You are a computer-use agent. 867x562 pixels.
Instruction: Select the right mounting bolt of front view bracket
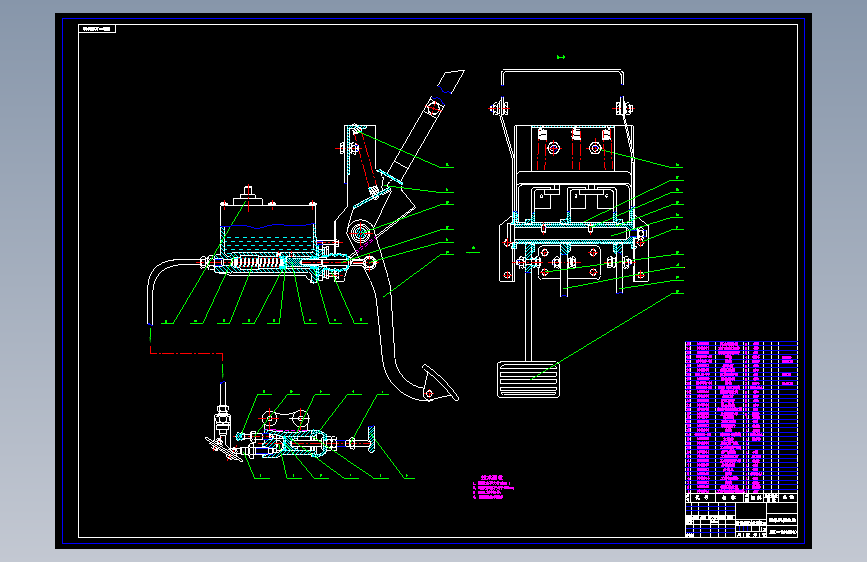click(625, 108)
